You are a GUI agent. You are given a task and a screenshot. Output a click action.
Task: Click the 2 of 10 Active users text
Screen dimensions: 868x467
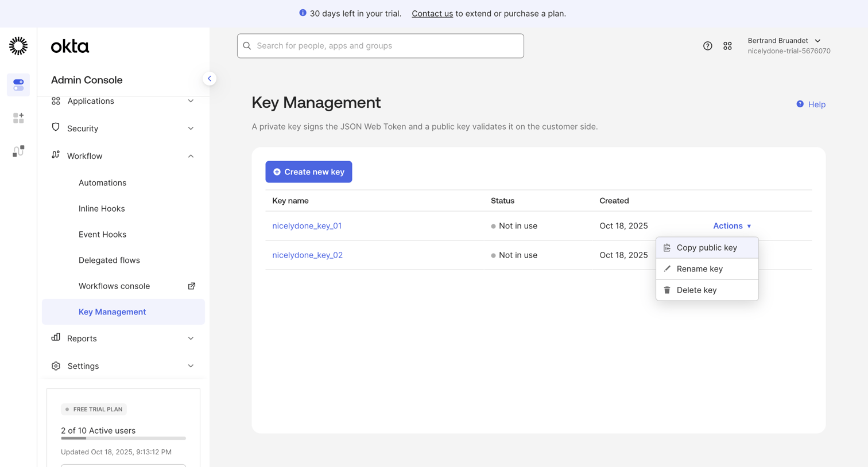pos(98,430)
